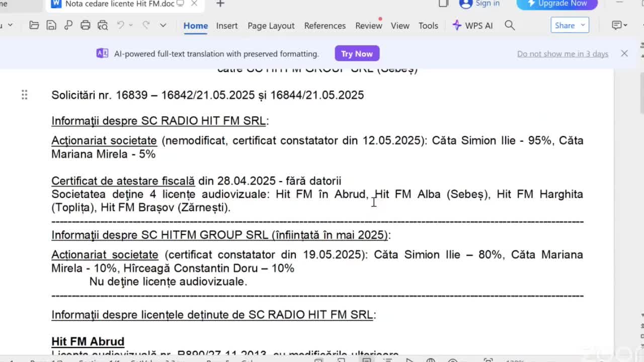Click the bold 'Hit FM Abrud' heading

pos(88,342)
